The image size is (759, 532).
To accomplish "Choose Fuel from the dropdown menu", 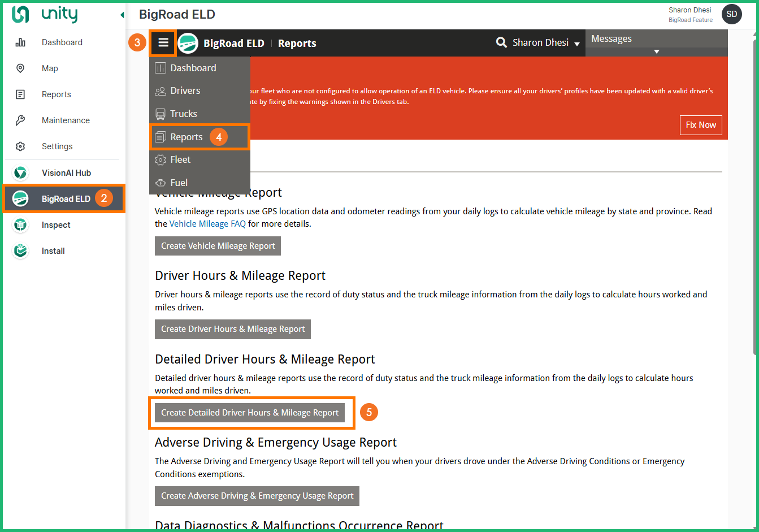I will click(x=179, y=183).
